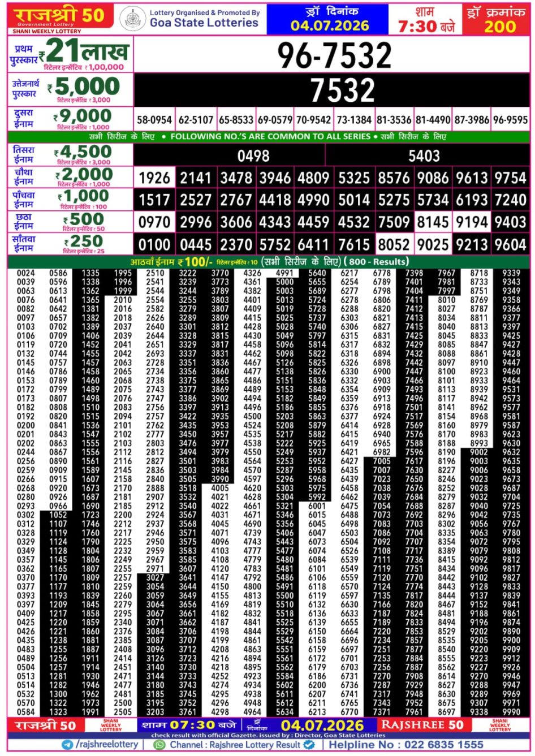Open the /rajshreelottery Telegram handle

106,745
